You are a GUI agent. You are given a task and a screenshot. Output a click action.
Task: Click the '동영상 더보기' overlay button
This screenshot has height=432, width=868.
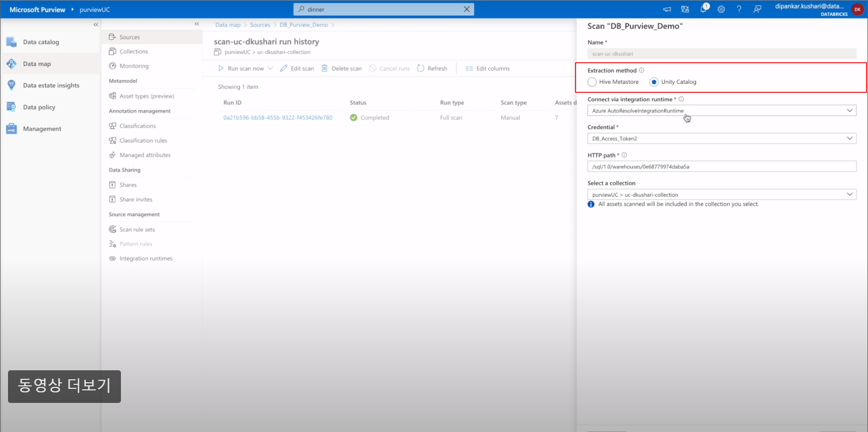pos(64,386)
